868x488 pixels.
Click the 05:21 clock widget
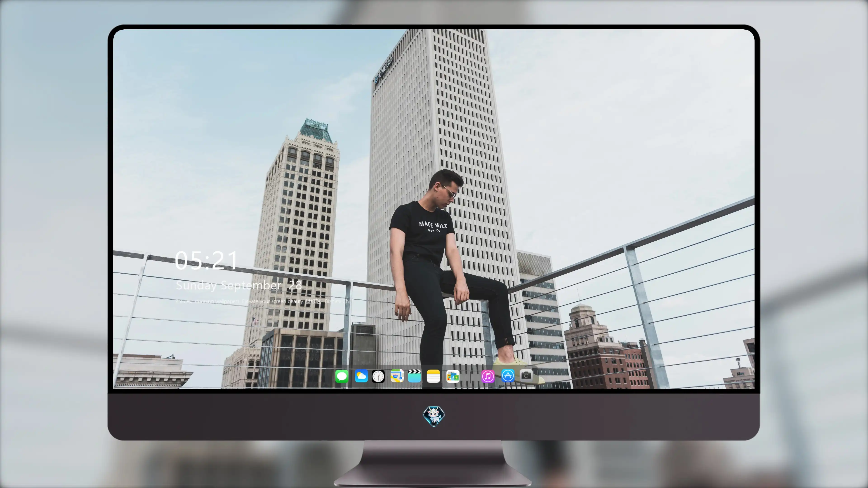(206, 260)
